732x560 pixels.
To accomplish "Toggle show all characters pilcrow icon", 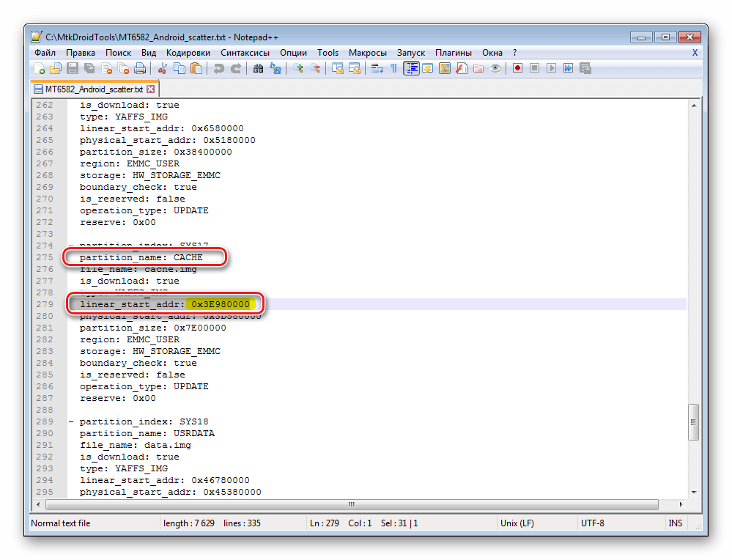I will tap(393, 69).
